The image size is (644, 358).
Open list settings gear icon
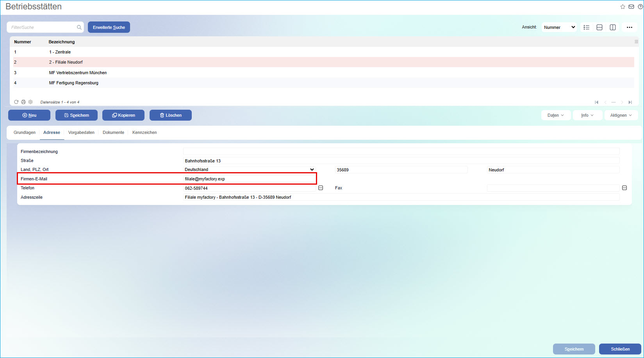pyautogui.click(x=30, y=102)
